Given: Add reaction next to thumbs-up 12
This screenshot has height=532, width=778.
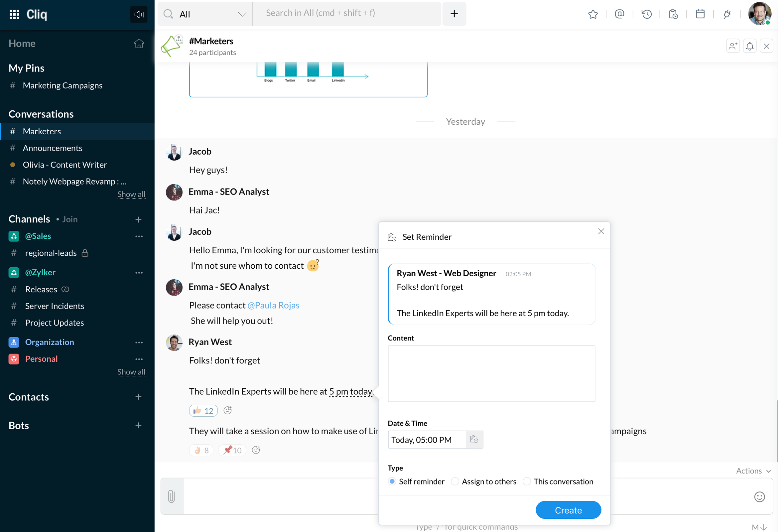Looking at the screenshot, I should [228, 410].
